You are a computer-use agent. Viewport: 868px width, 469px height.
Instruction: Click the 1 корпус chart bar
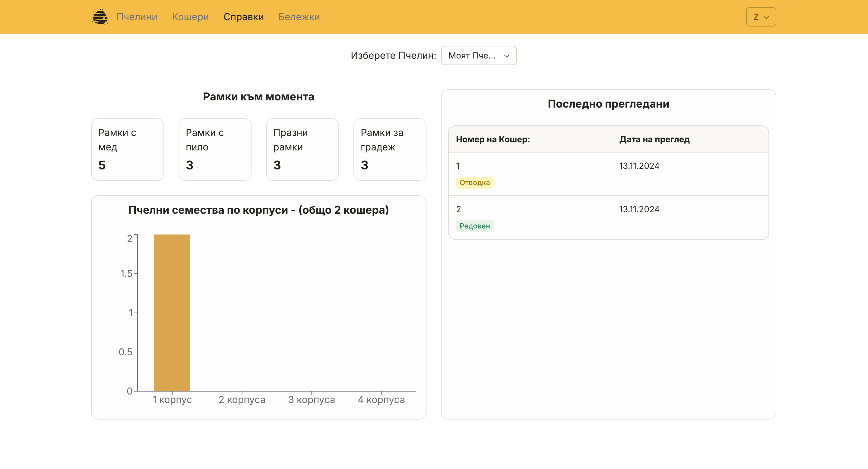pos(172,313)
